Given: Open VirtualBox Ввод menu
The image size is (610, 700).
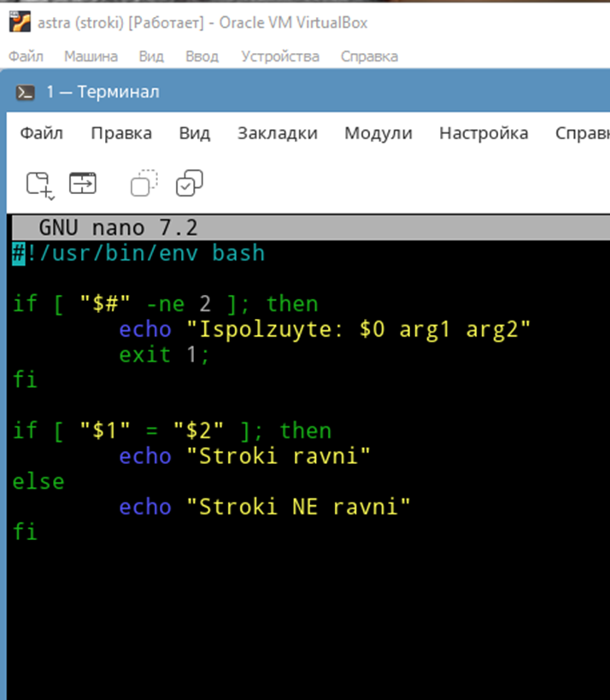Looking at the screenshot, I should point(202,56).
